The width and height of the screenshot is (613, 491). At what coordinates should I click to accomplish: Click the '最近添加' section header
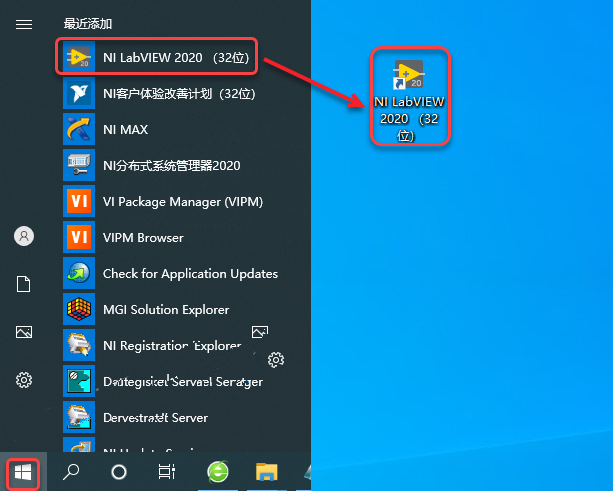[88, 24]
